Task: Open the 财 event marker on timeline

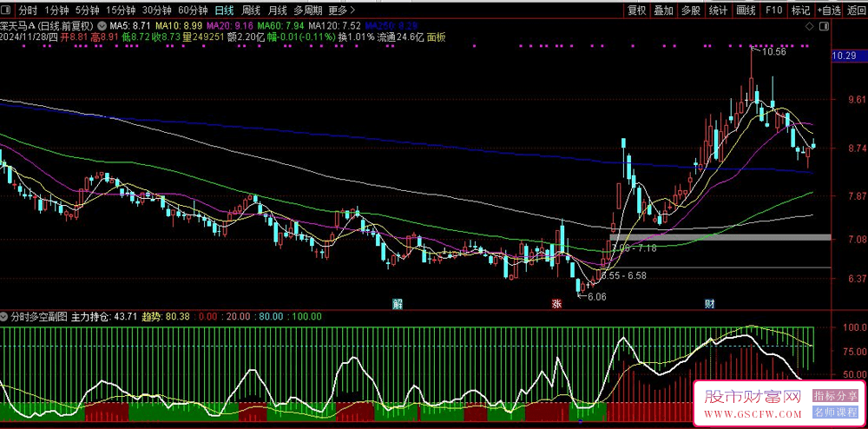Action: tap(709, 303)
